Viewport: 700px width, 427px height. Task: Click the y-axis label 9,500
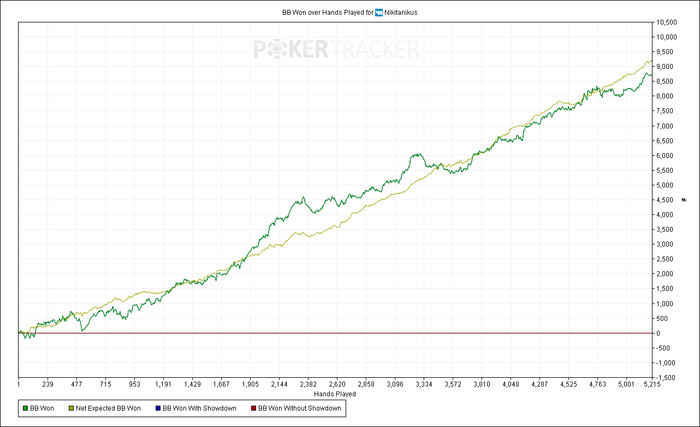[x=665, y=52]
